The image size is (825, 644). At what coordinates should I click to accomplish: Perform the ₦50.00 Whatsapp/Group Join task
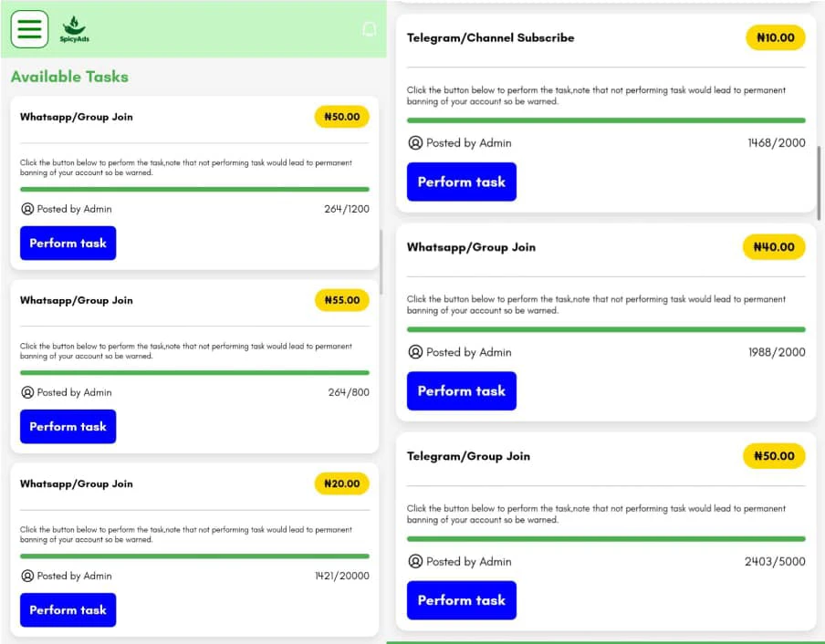(x=68, y=244)
